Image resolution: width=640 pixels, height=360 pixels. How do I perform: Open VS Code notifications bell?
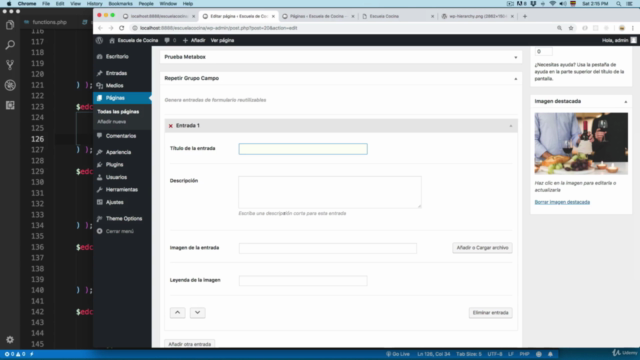click(550, 354)
